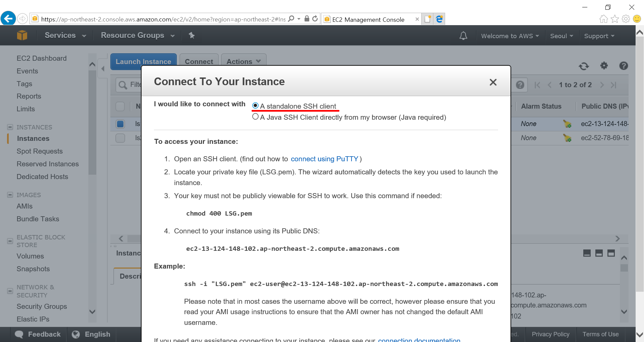Screen dimensions: 644x342
Task: Select A Java SSH Client option
Action: [255, 117]
